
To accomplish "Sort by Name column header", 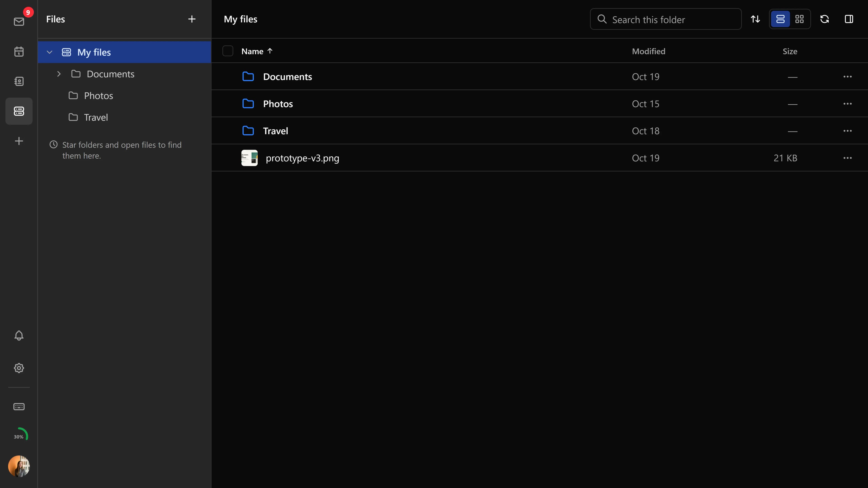I will point(257,51).
